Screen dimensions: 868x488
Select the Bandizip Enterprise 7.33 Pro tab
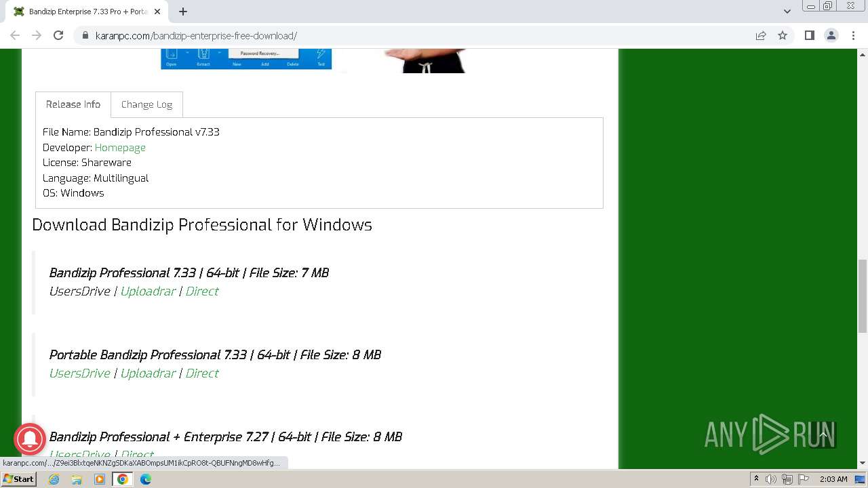pyautogui.click(x=88, y=12)
